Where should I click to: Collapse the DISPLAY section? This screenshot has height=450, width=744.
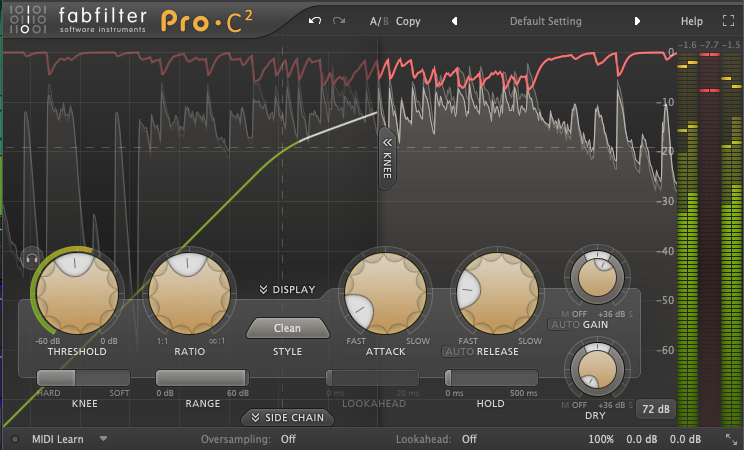pos(288,290)
